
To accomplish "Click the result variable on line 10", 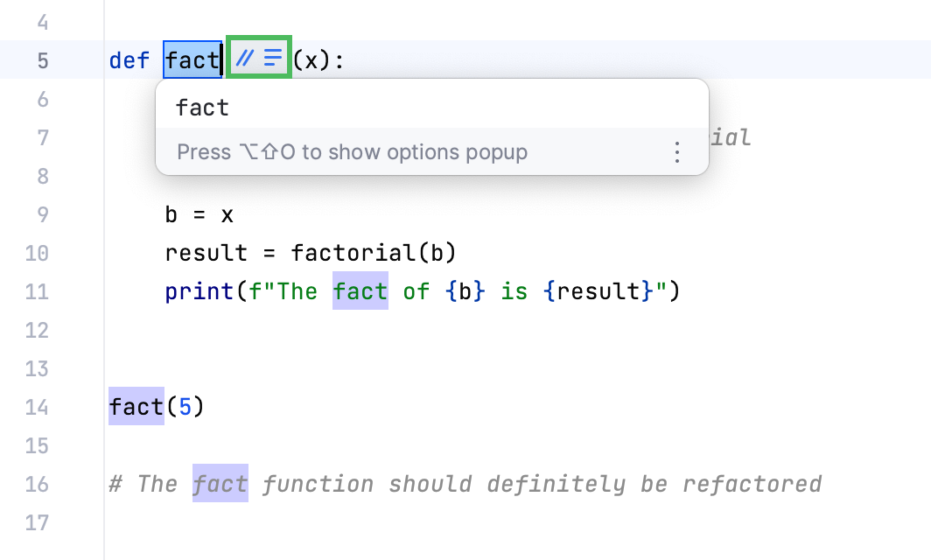I will pos(199,254).
